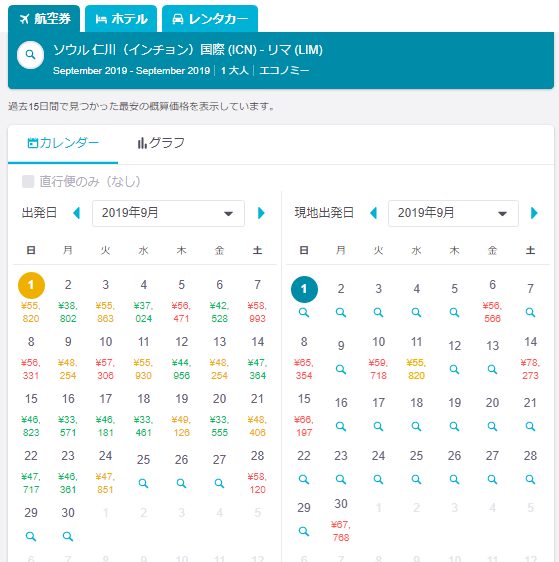Viewport: 559px width, 562px height.
Task: Search prices for return date 2
Action: click(x=341, y=313)
